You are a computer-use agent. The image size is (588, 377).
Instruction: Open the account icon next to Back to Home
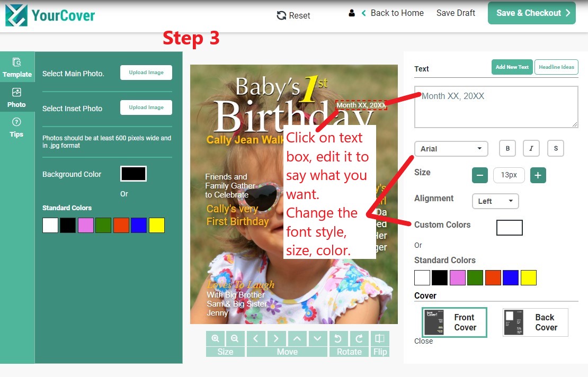point(351,13)
